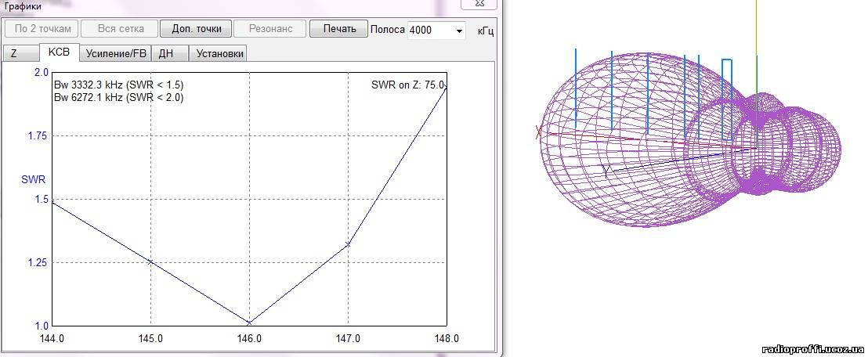Click the 144.0 frequency axis label
Viewport: 868px width, 357px height.
point(52,338)
